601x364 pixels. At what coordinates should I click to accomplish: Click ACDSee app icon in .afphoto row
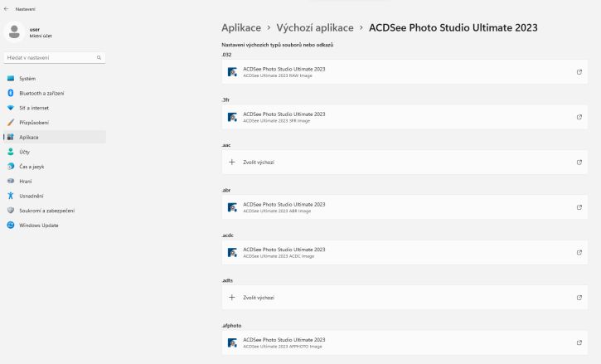[x=232, y=342]
